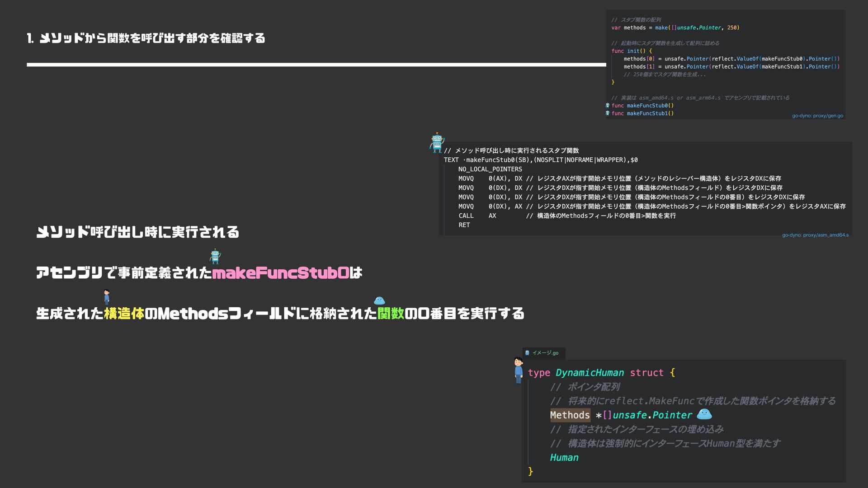Click Go gopher icon in イメージ.go tab

pyautogui.click(x=527, y=353)
